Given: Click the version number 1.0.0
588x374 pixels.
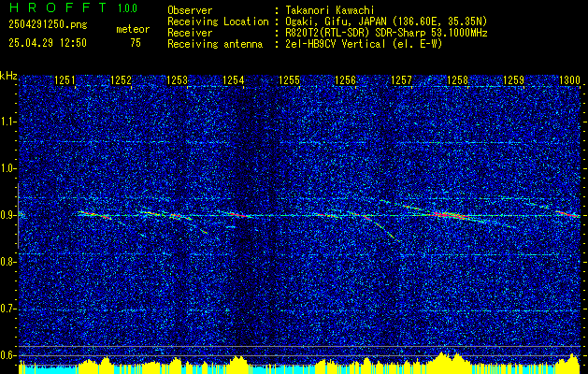Looking at the screenshot, I should (127, 7).
